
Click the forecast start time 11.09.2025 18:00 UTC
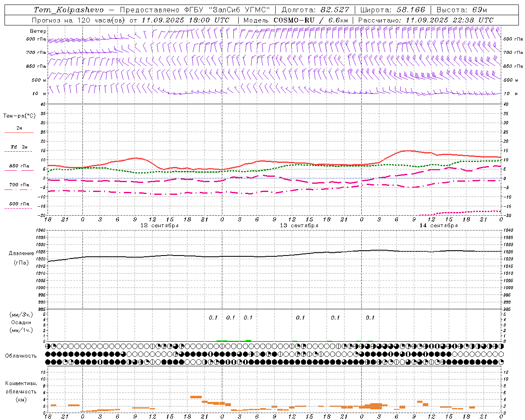[x=185, y=20]
